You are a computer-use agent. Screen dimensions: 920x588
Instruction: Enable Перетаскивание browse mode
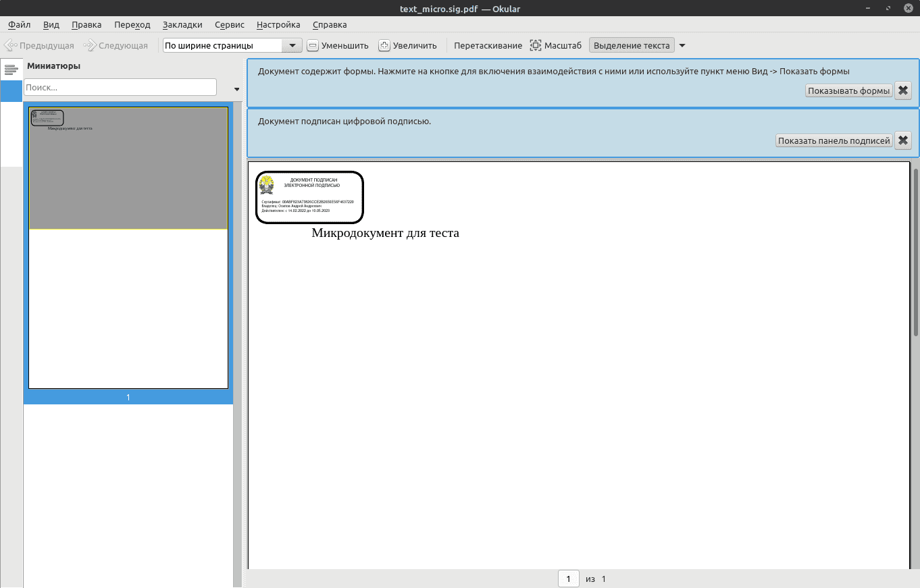488,45
